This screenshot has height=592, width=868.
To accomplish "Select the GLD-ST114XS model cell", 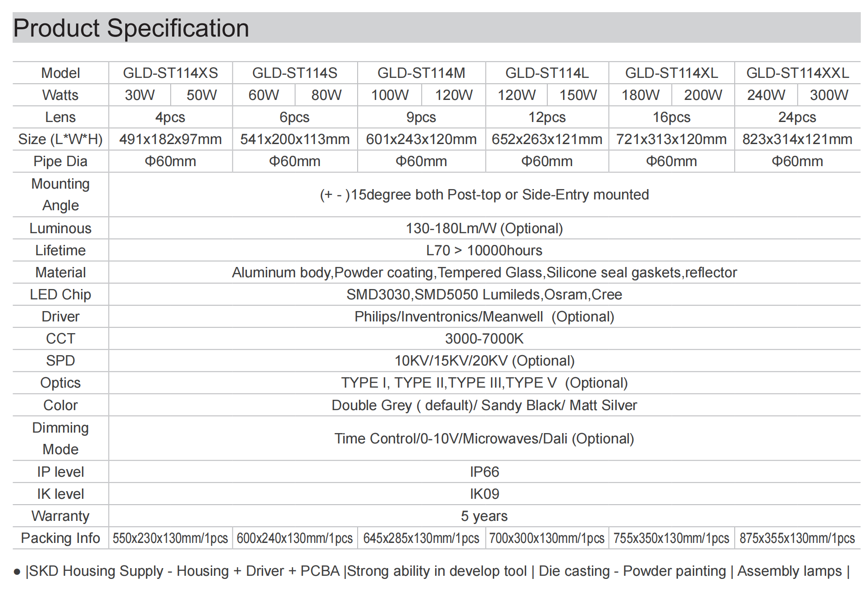I will 170,73.
